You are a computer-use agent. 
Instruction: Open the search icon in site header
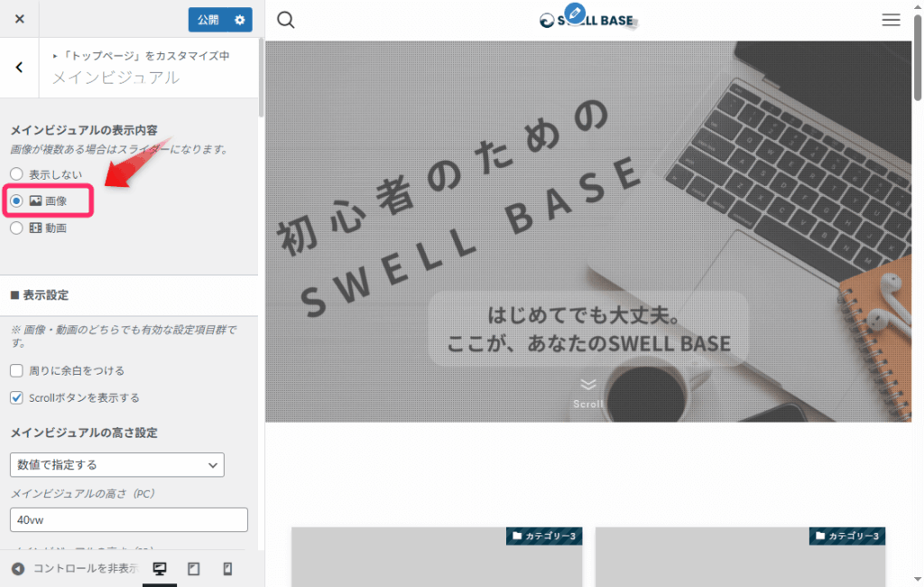pyautogui.click(x=286, y=20)
